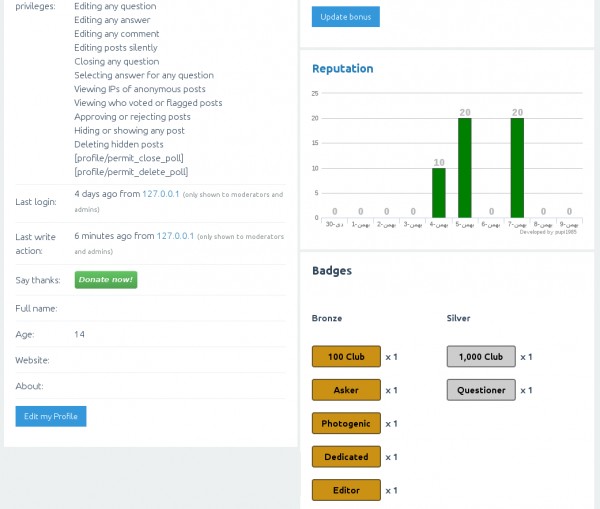Open Edit my Profile
This screenshot has width=600, height=509.
(51, 416)
